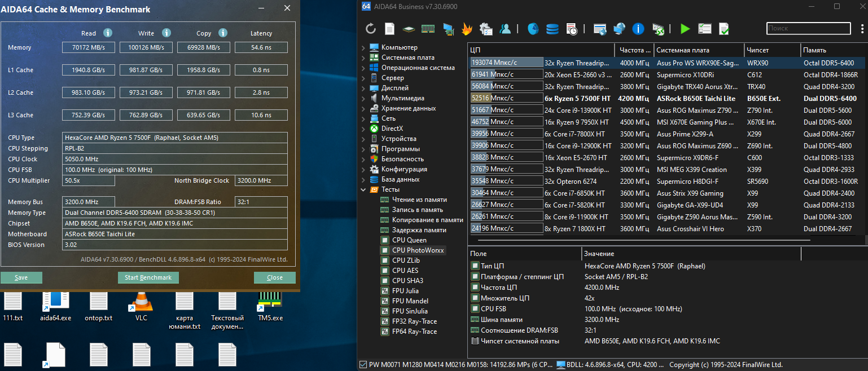This screenshot has height=371, width=868.
Task: Toggle the checkbox in the bottom status bar
Action: [362, 365]
